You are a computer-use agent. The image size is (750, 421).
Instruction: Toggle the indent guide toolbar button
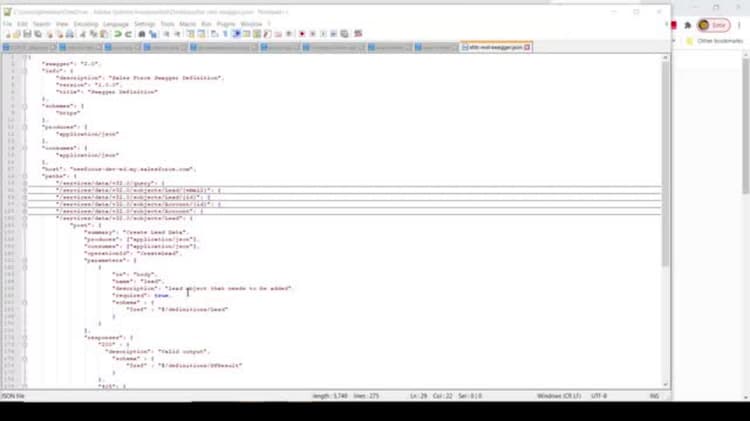(x=236, y=34)
